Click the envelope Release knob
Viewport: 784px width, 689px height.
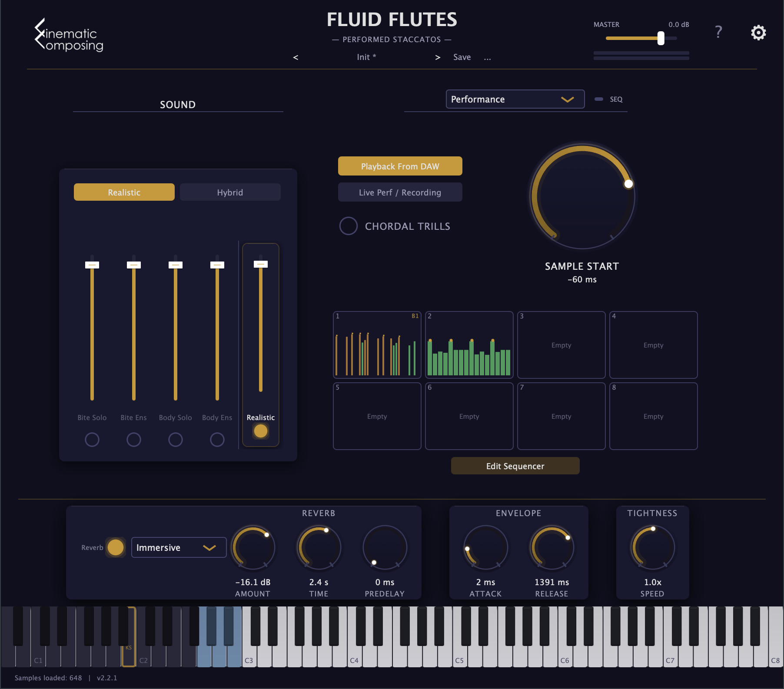pos(552,547)
